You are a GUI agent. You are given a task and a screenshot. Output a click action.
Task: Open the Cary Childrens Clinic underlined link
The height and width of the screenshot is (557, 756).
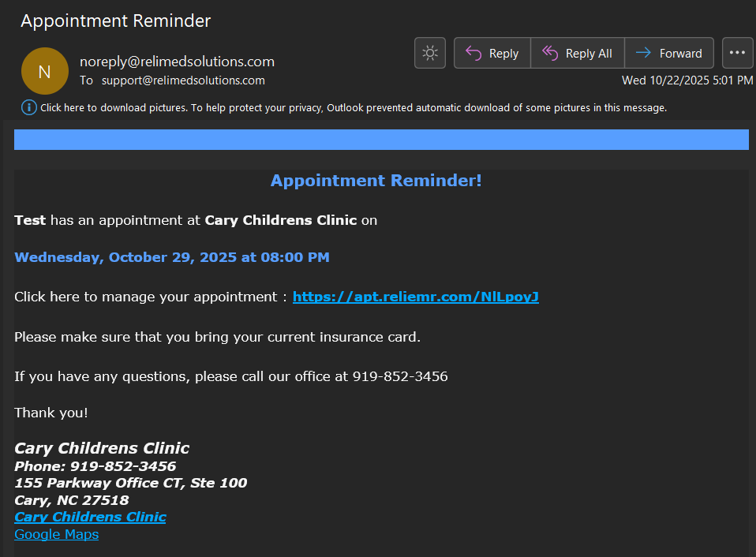click(x=90, y=517)
